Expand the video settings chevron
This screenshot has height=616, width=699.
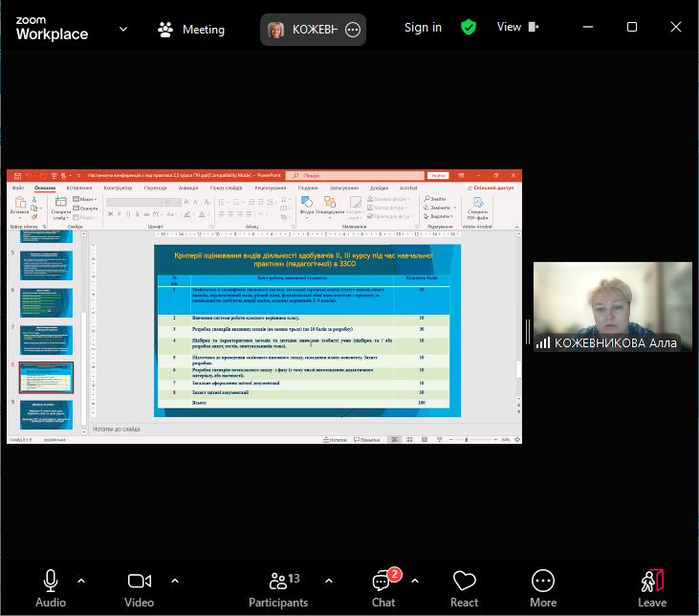click(174, 580)
